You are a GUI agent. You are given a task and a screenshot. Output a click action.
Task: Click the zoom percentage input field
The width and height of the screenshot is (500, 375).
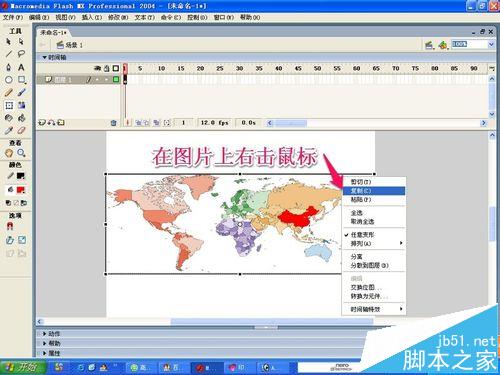pos(469,44)
